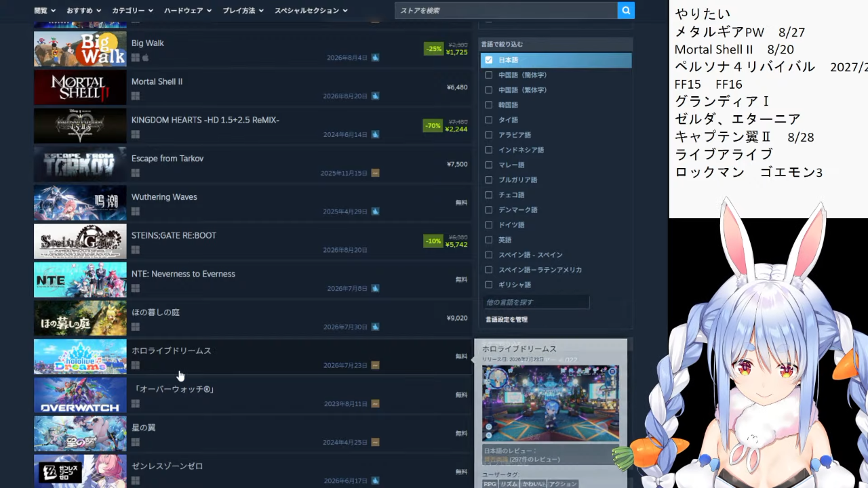This screenshot has height=488, width=868.
Task: Click Escape from Tarkov's mixed review icon
Action: pyautogui.click(x=375, y=173)
